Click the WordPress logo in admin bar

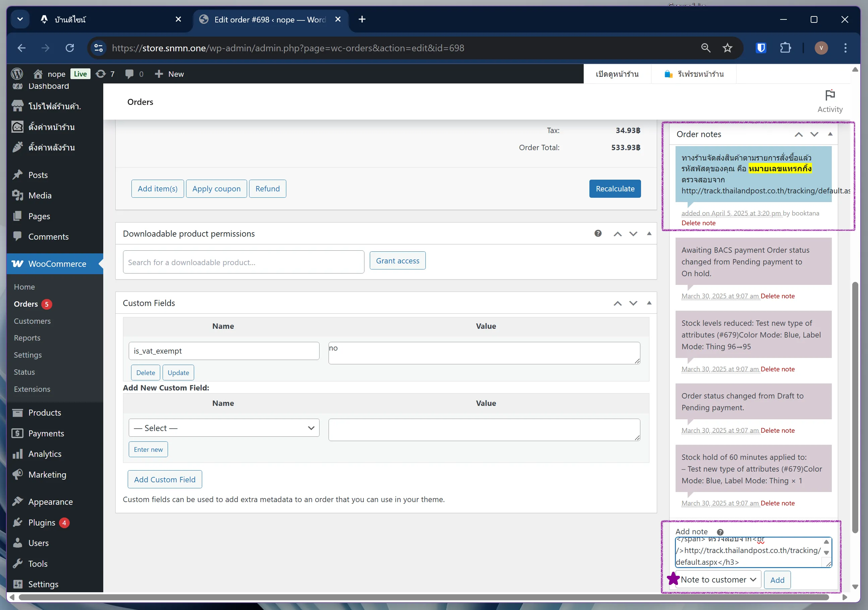(17, 74)
